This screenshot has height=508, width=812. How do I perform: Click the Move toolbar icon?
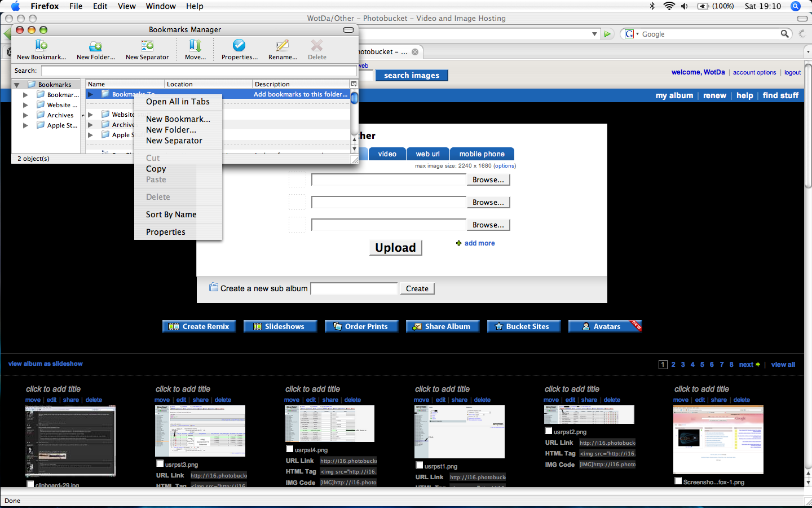tap(195, 46)
